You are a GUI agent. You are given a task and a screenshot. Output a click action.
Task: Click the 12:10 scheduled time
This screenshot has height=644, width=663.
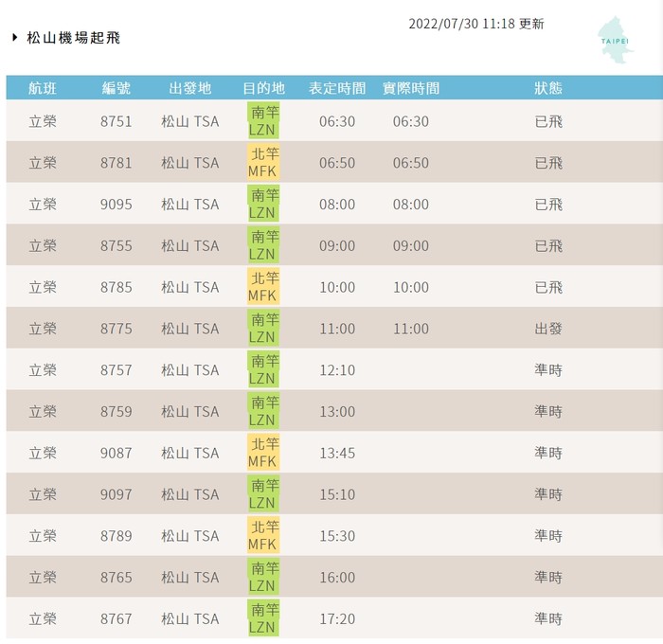tap(337, 370)
